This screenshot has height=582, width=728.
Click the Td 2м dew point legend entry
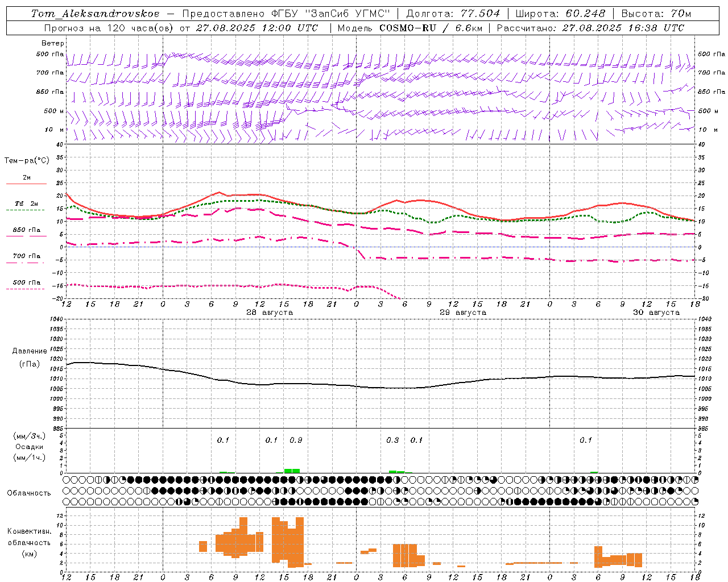click(x=27, y=203)
